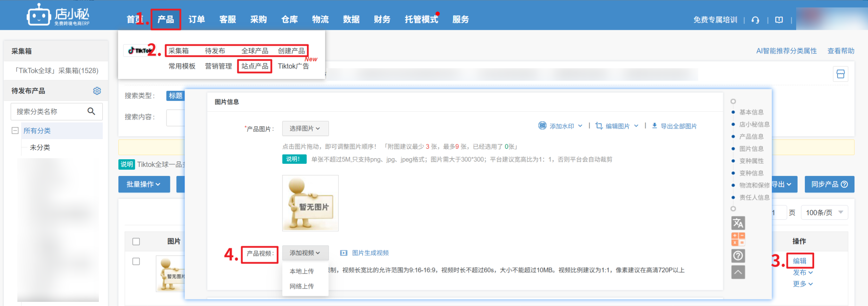Viewport: 868px width, 306px height.
Task: Choose 网络上传 from the video dropdown
Action: (x=302, y=286)
